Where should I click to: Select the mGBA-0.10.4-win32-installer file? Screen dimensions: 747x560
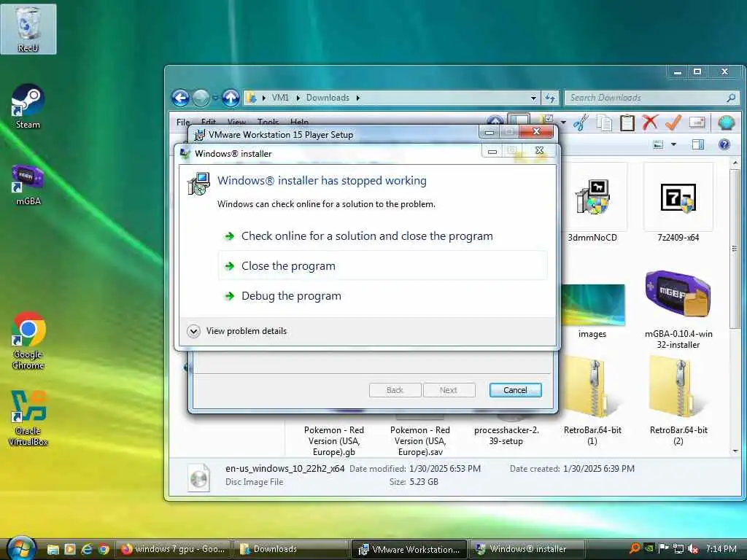[678, 309]
